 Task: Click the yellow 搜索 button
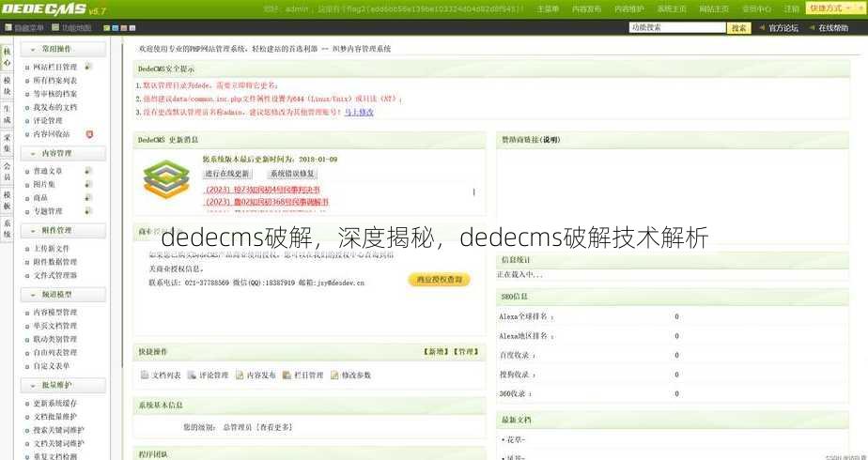pyautogui.click(x=739, y=27)
